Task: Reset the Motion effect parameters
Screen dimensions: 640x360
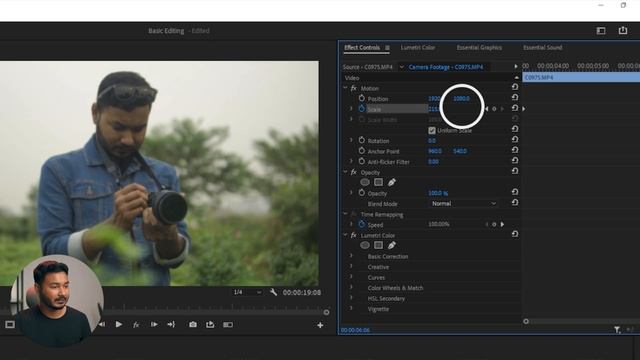Action: click(x=515, y=87)
